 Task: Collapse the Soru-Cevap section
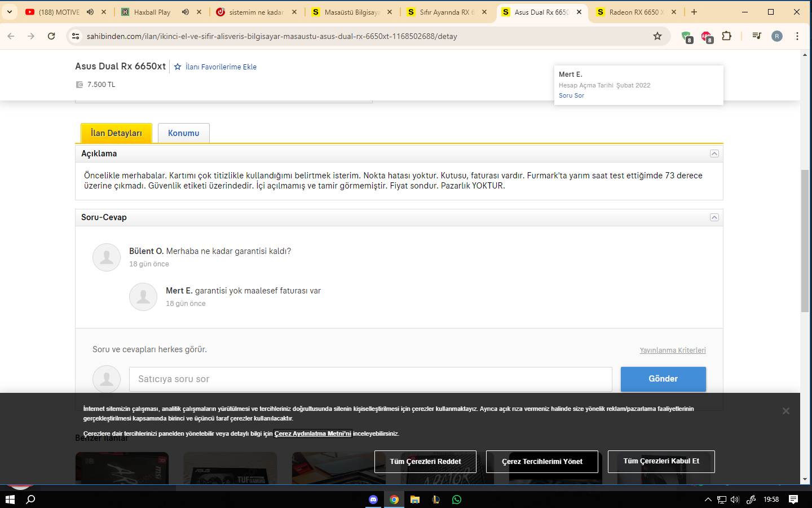(714, 217)
